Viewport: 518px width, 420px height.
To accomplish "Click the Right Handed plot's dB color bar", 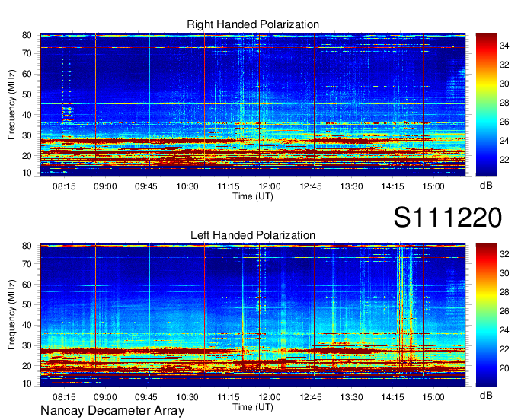I will (486, 104).
